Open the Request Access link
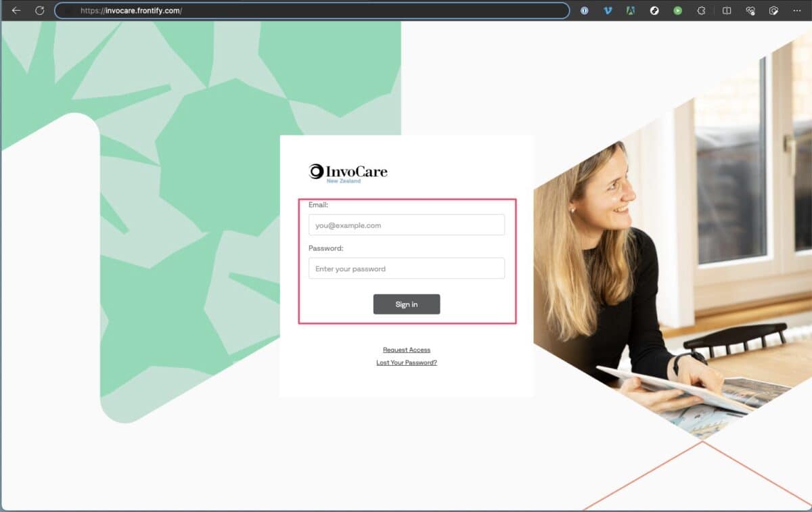Viewport: 812px width, 512px height. 406,350
